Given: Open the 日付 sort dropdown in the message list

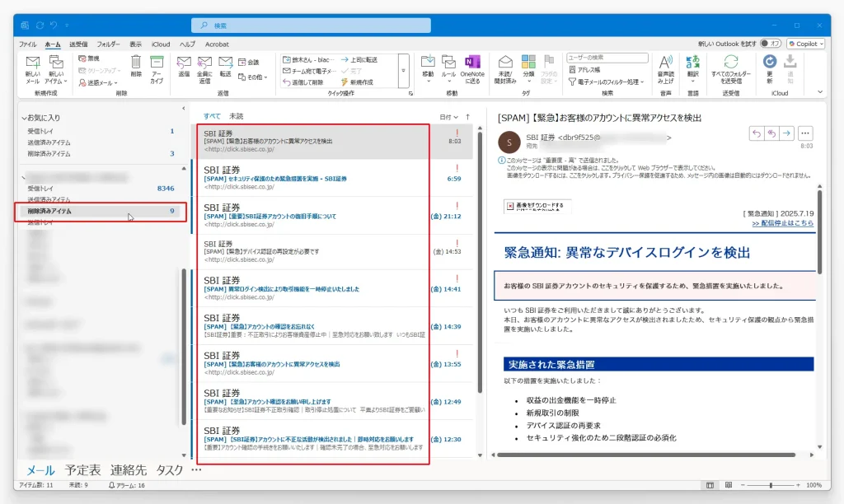Looking at the screenshot, I should pos(449,117).
